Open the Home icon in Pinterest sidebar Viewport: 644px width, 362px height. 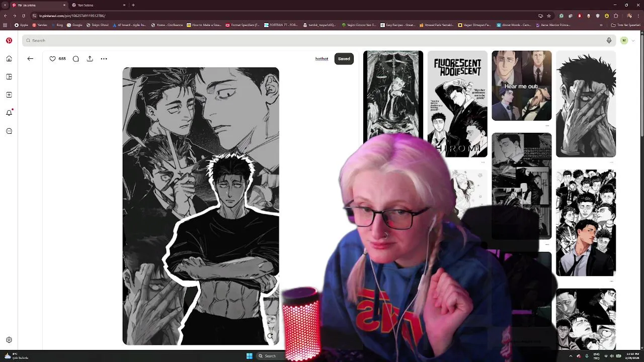tap(9, 59)
